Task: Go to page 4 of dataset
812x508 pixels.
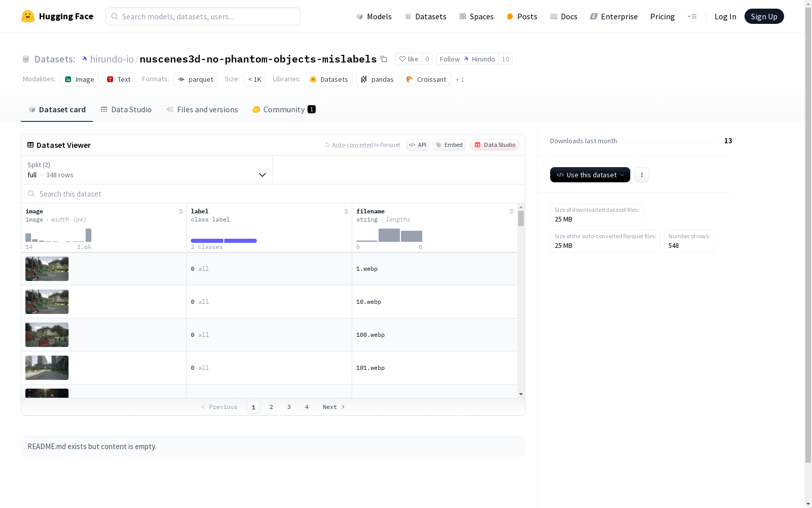Action: [307, 407]
